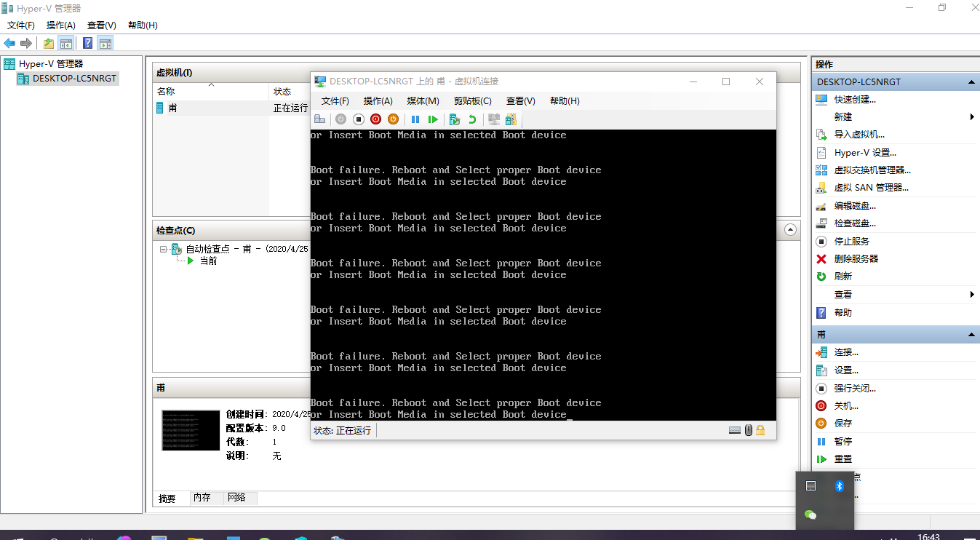This screenshot has height=540, width=980.
Task: Select the 当前 checkpoint node
Action: (208, 261)
